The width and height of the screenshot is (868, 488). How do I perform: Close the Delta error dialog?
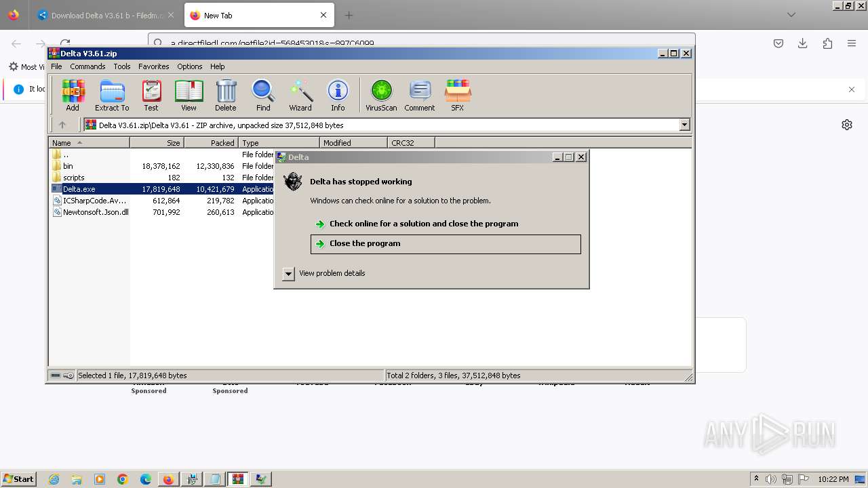tap(581, 157)
